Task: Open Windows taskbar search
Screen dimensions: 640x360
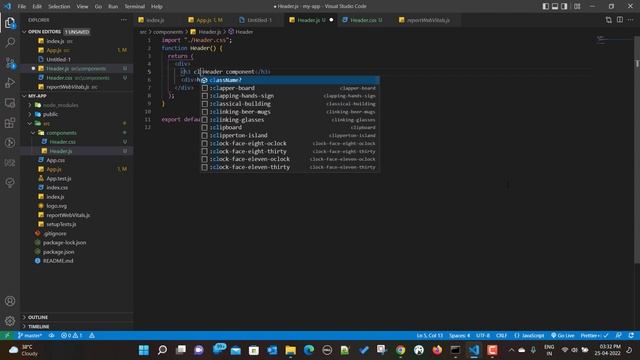Action: (x=162, y=350)
